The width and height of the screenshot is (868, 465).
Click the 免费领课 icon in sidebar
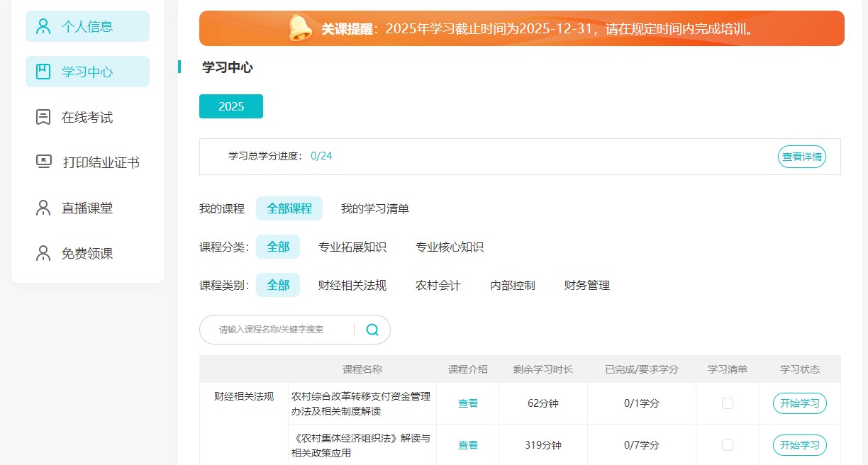coord(43,253)
